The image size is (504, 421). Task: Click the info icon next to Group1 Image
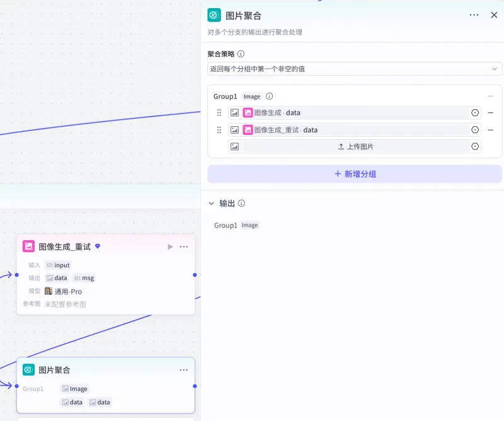point(270,96)
